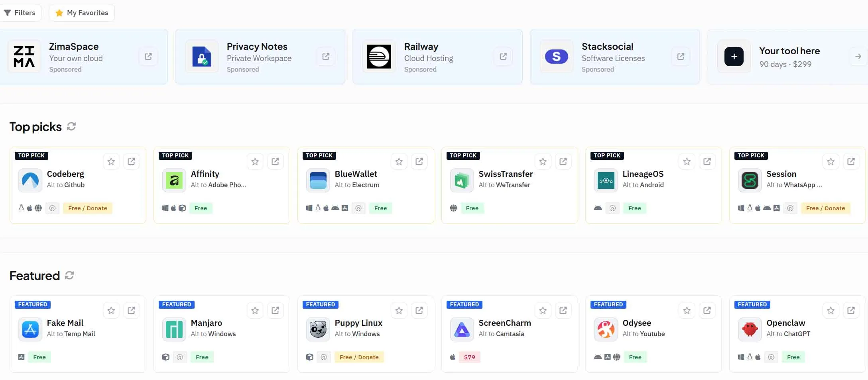Viewport: 868px width, 380px height.
Task: Click the open-source badge on LineageOS card
Action: [612, 208]
